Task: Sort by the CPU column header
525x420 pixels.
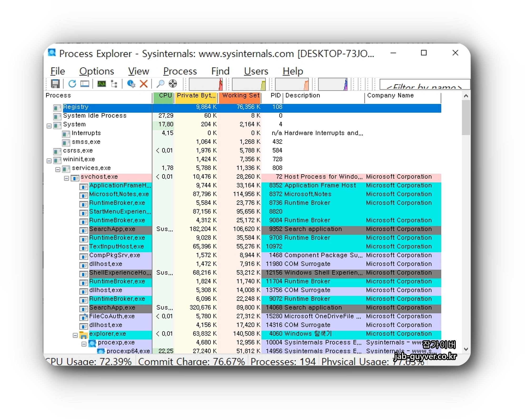Action: (x=164, y=95)
